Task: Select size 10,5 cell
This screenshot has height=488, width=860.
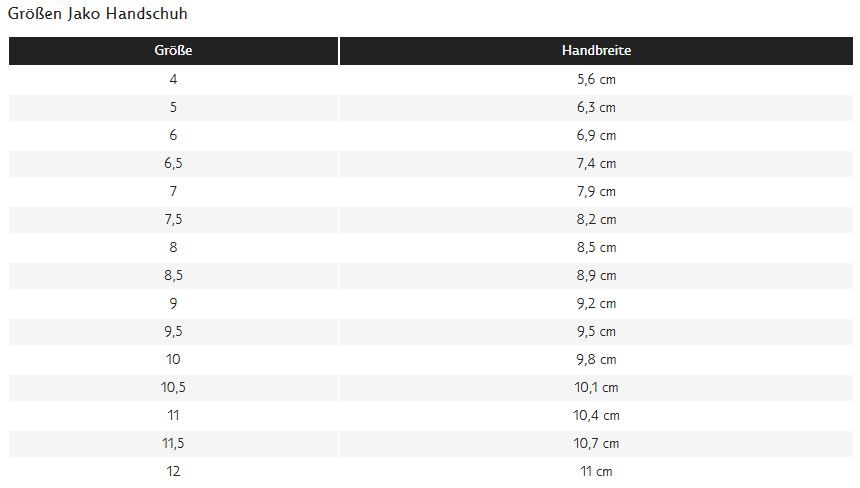Action: (173, 387)
